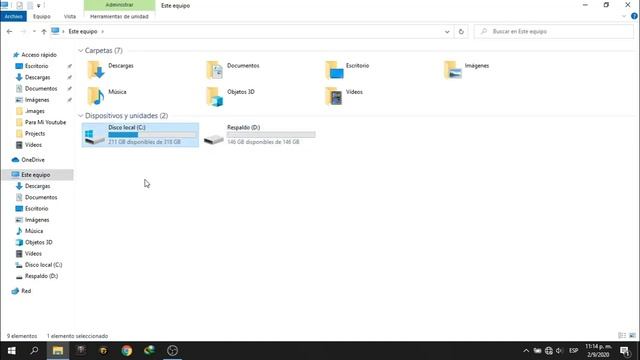Screen dimensions: 640x360
Task: Open the address bar history dropdown
Action: [447, 31]
